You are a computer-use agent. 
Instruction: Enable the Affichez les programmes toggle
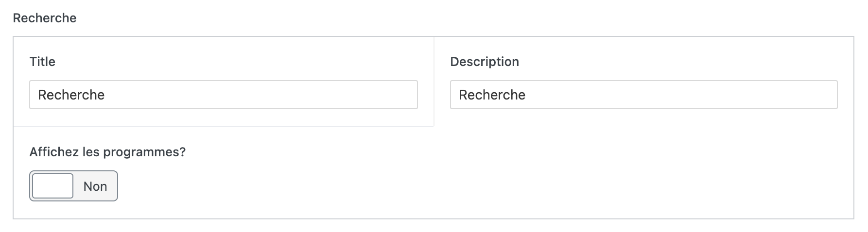pyautogui.click(x=73, y=186)
